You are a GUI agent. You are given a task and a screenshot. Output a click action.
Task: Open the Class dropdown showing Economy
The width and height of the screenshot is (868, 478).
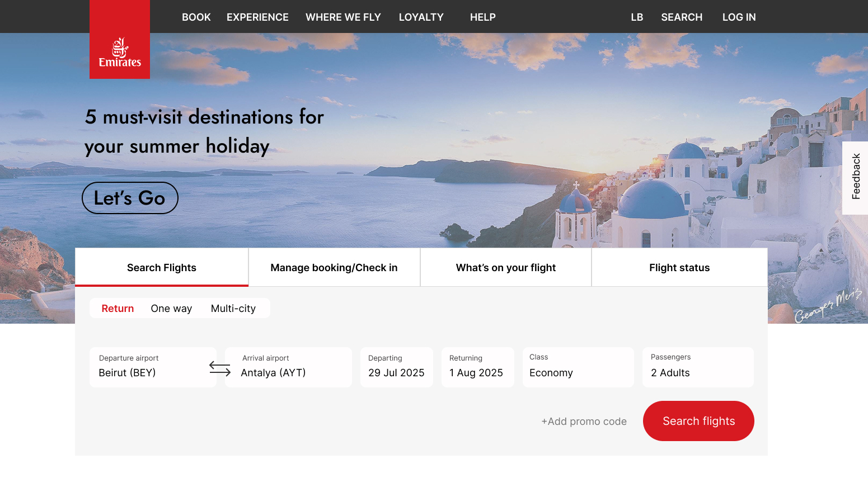pos(578,367)
